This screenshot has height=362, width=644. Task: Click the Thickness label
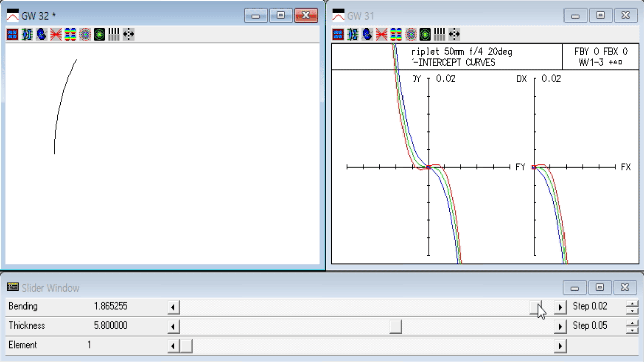pyautogui.click(x=26, y=326)
